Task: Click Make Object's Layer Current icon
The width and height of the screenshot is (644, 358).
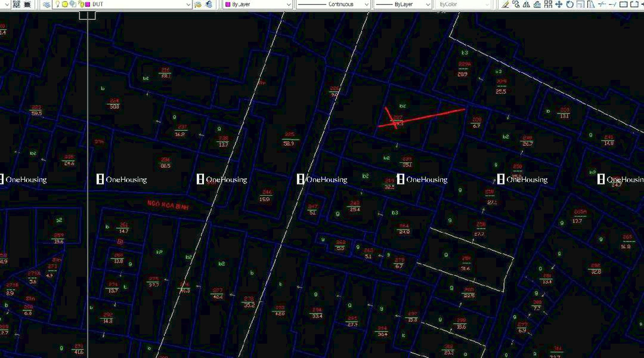Action: pyautogui.click(x=198, y=4)
